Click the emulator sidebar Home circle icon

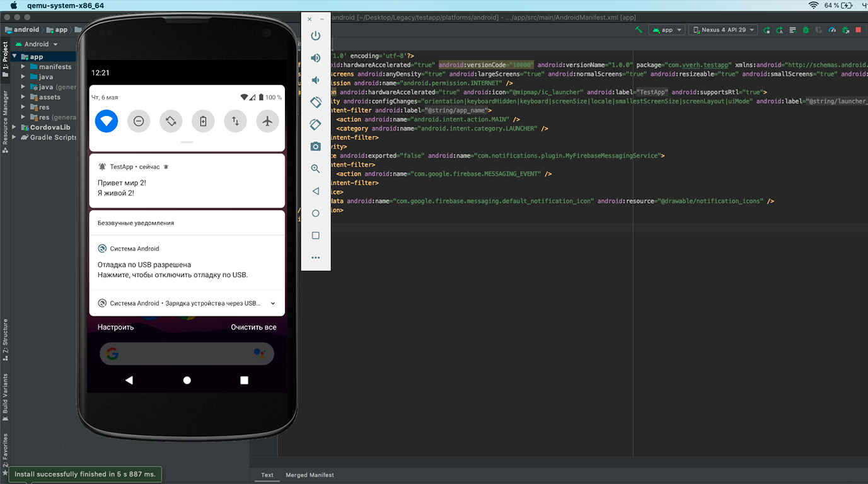click(316, 213)
